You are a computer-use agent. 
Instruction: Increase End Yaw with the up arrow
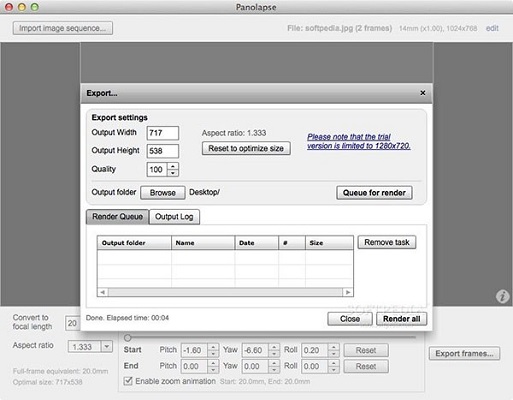point(274,363)
